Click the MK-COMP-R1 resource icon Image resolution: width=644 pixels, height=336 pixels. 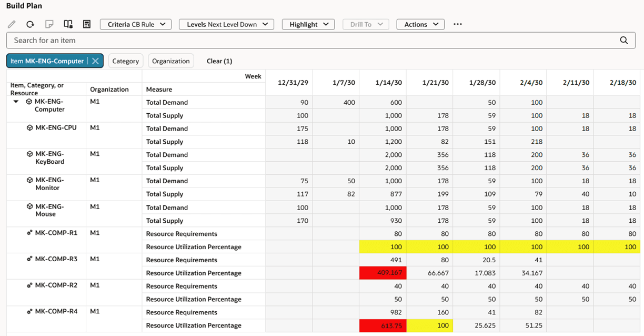[29, 233]
